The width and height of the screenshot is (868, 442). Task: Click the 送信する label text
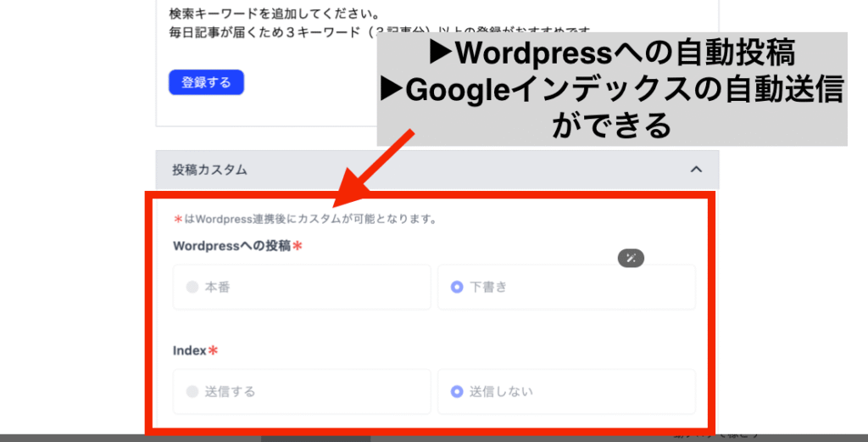tap(231, 392)
